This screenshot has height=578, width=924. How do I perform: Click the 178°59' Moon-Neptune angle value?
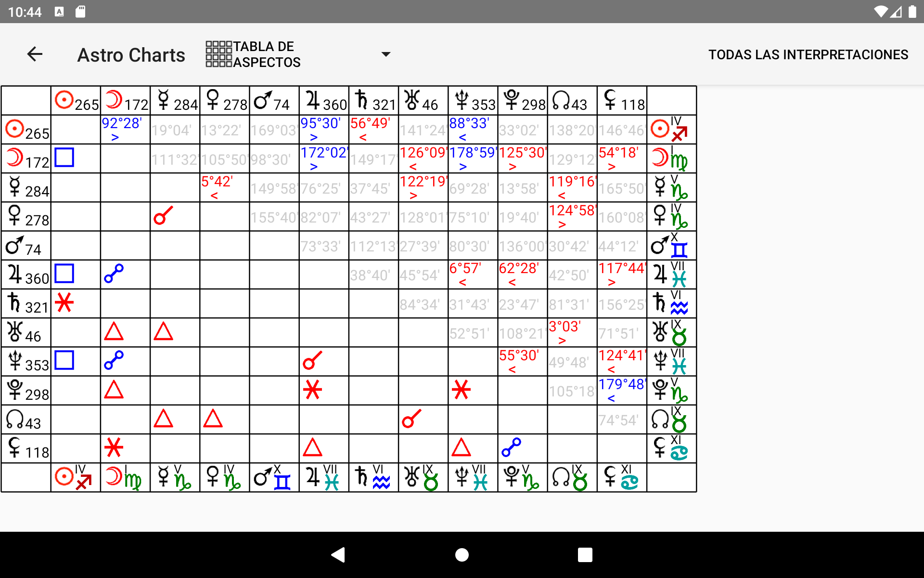click(474, 153)
